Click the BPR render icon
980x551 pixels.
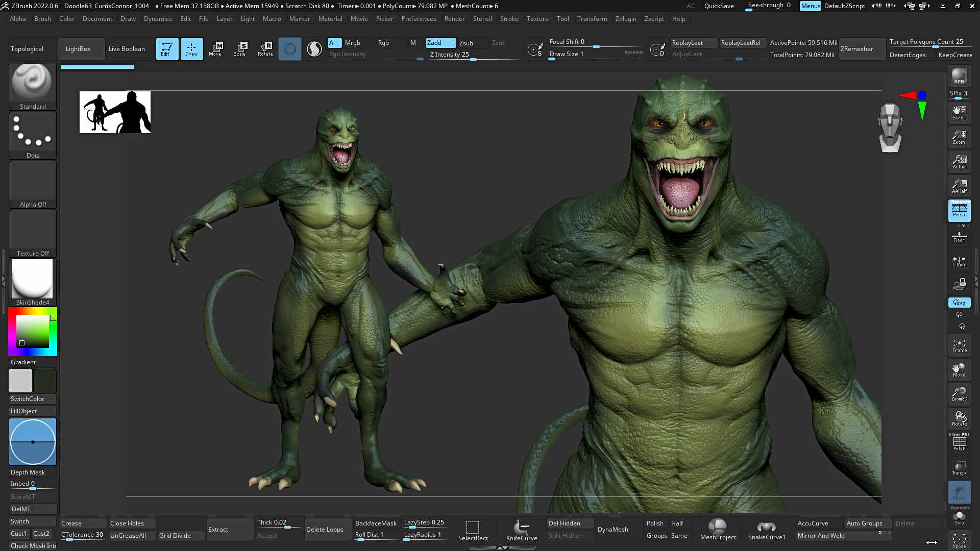(959, 77)
